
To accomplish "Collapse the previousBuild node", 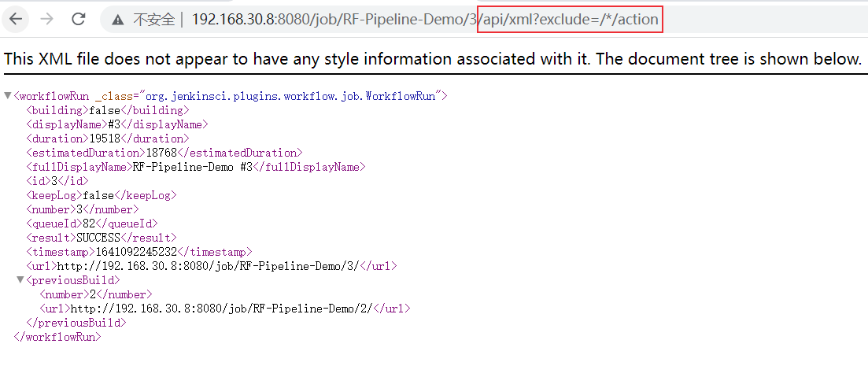I will point(20,279).
